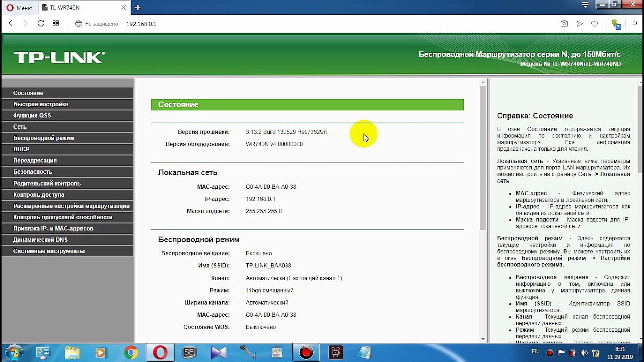
Task: Open Google Chrome from taskbar
Action: (x=131, y=352)
